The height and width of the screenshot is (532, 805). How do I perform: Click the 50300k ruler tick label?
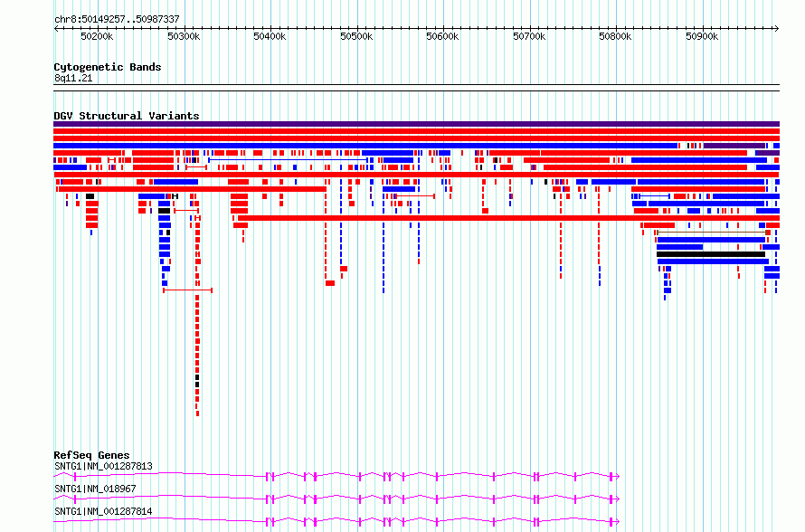(x=184, y=36)
